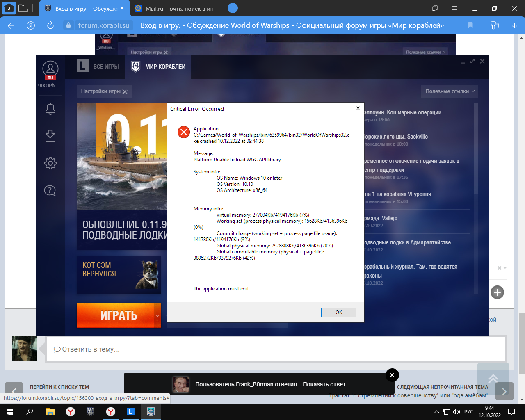This screenshot has width=525, height=420.
Task: Open Настройки игры button
Action: [x=104, y=91]
